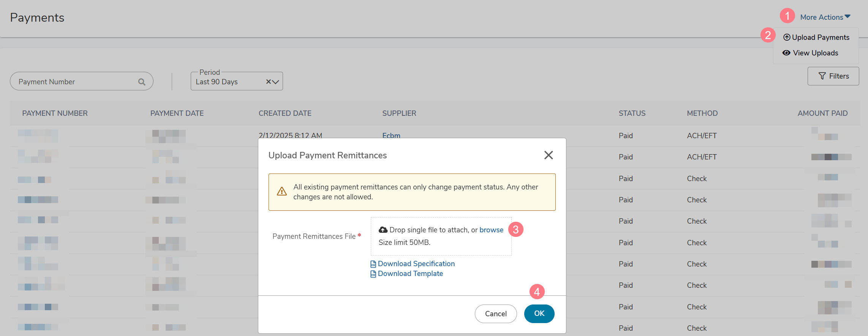Close the Upload Payment Remittances dialog
The width and height of the screenshot is (868, 336).
pyautogui.click(x=548, y=155)
